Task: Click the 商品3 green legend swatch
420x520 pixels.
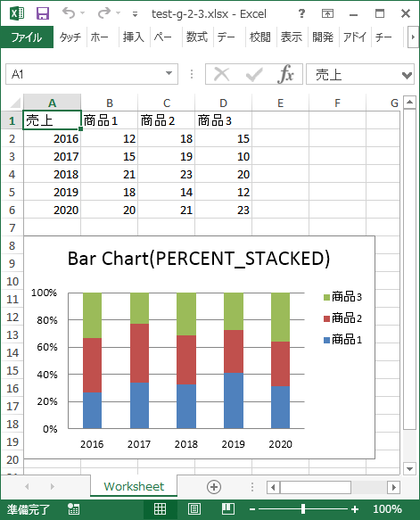Action: pos(327,297)
